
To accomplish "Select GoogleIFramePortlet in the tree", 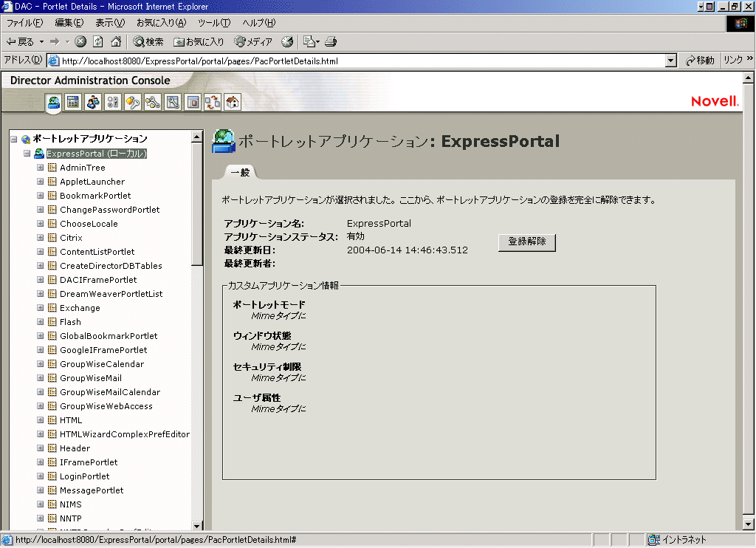I will coord(103,350).
